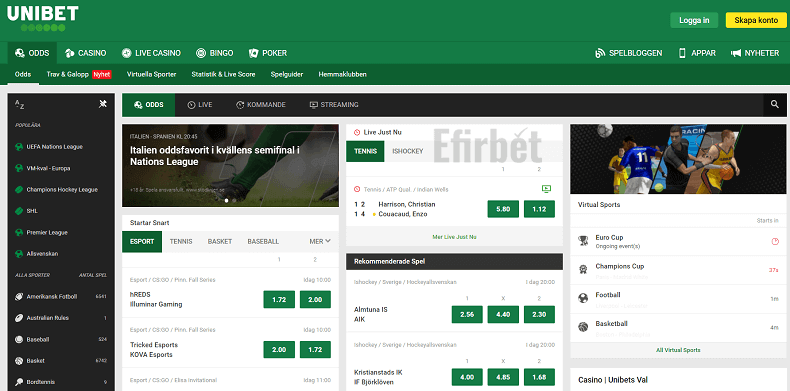Click the pin icon in sidebar header
This screenshot has height=391, width=790.
click(103, 104)
